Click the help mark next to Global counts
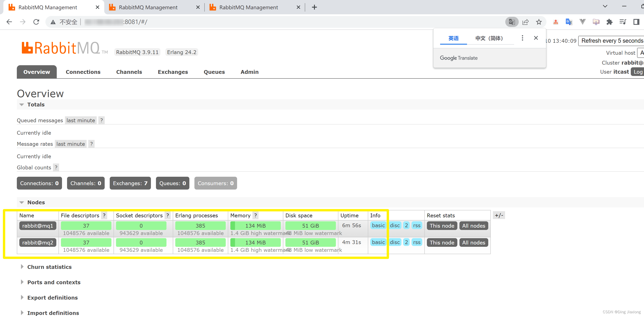This screenshot has height=316, width=644. tap(56, 167)
